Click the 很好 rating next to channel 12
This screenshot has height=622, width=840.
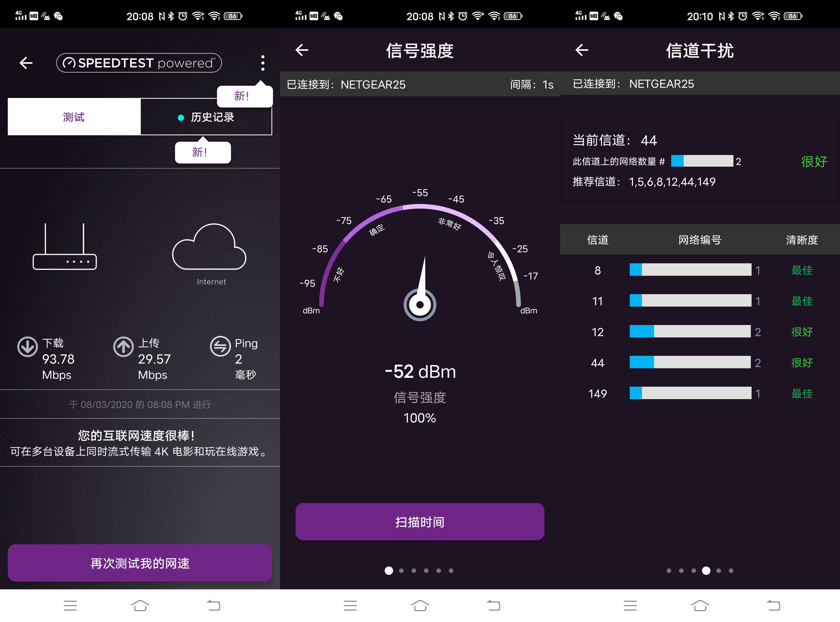tap(802, 332)
